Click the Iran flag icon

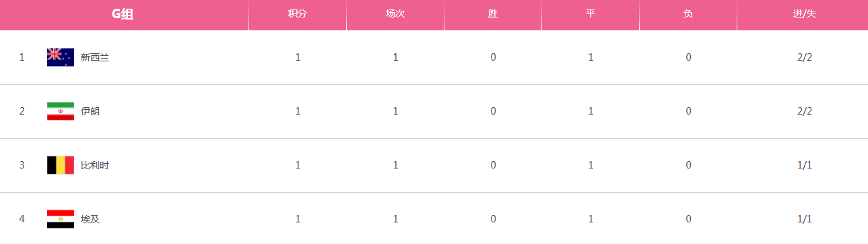tap(61, 111)
